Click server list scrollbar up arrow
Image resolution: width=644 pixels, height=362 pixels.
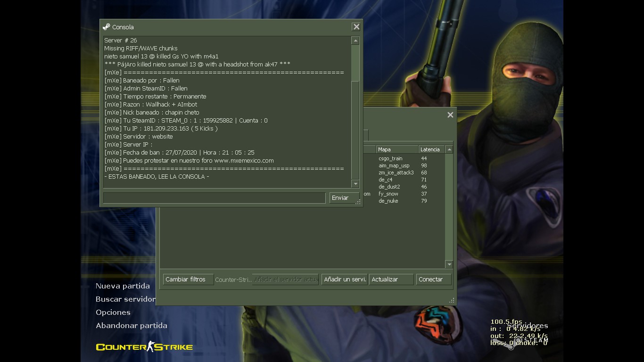point(449,149)
